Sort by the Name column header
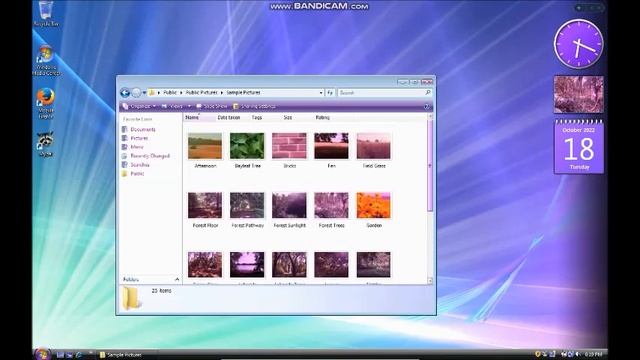 tap(199, 118)
